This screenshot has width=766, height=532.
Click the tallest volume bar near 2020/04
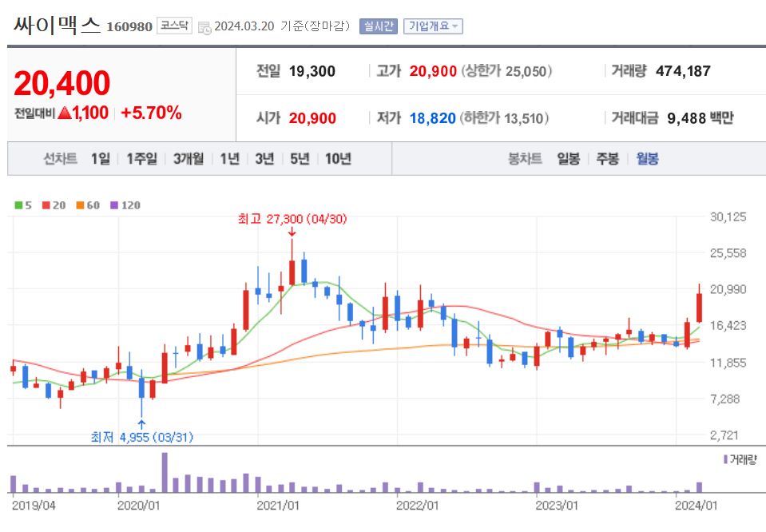[x=165, y=472]
